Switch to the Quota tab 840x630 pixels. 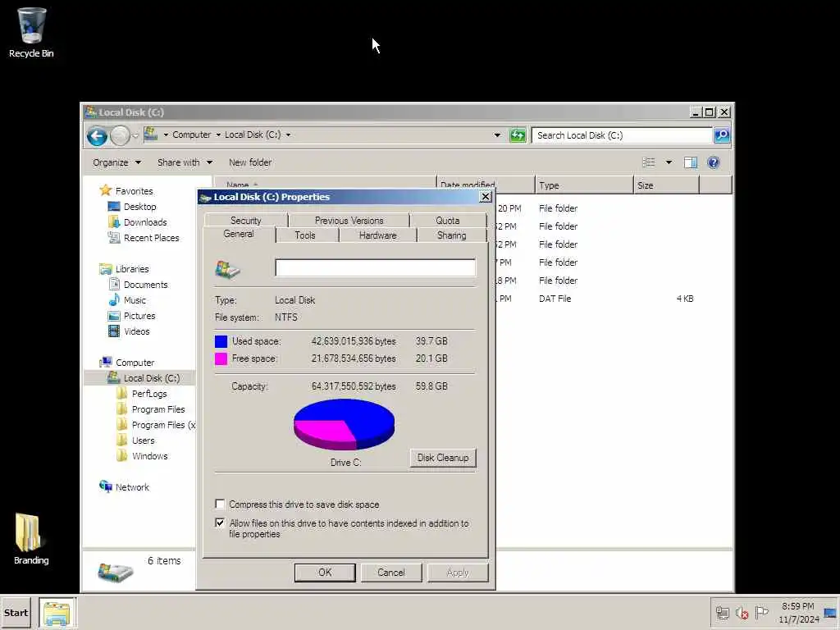(x=447, y=220)
